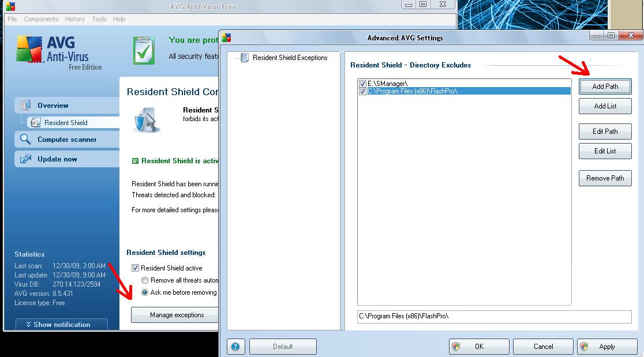Open the Components menu

coord(41,19)
